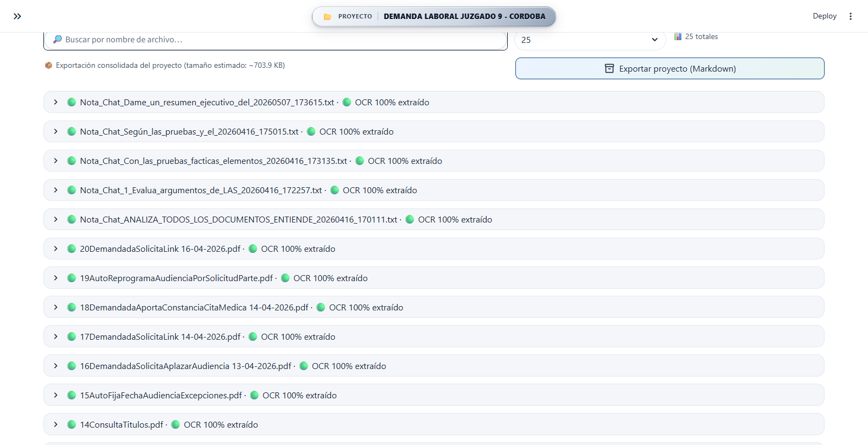Image resolution: width=868 pixels, height=445 pixels.
Task: Click OCR green dot on 17DemandadaSolicitaLink row
Action: point(253,336)
